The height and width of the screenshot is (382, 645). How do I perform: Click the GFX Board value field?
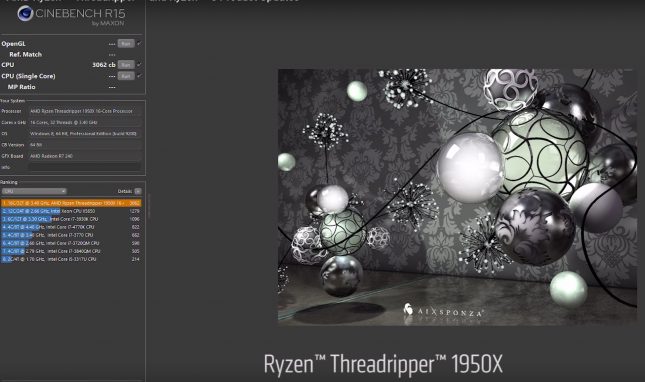click(85, 156)
